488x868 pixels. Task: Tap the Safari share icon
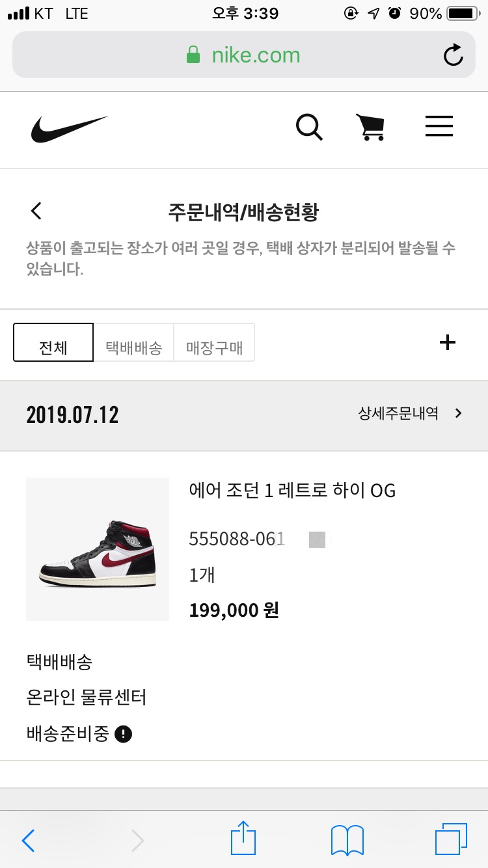pyautogui.click(x=243, y=839)
